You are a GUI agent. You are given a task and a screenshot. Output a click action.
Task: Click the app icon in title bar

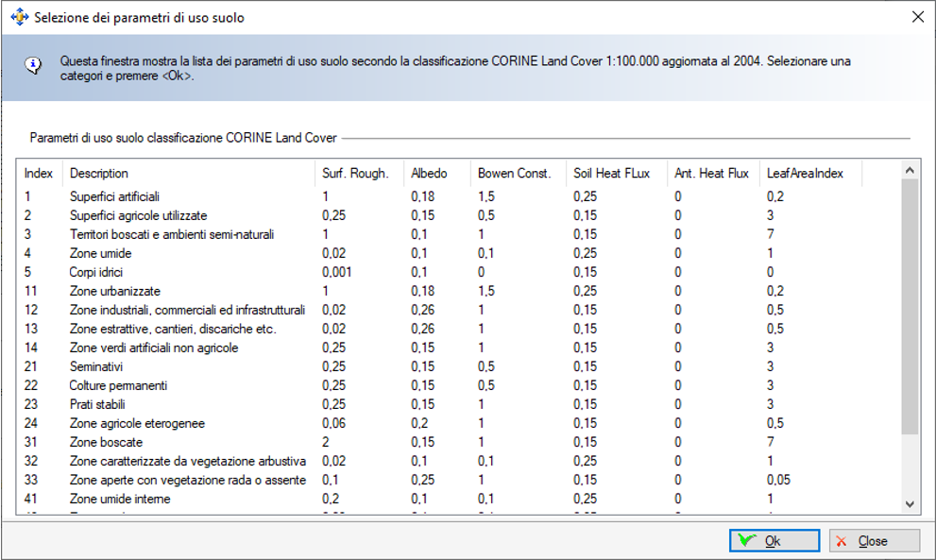(x=18, y=17)
